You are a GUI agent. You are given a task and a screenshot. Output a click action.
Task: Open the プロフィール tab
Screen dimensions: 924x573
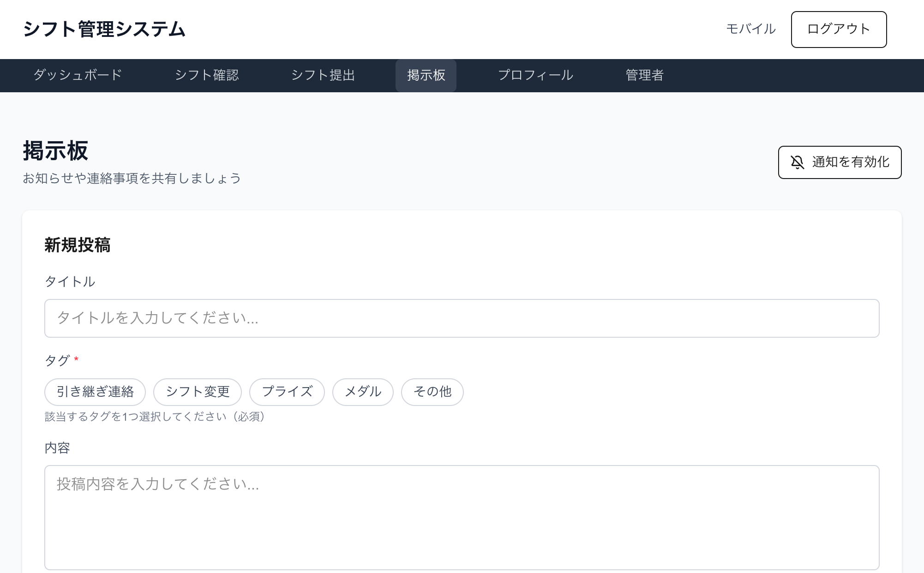point(535,75)
